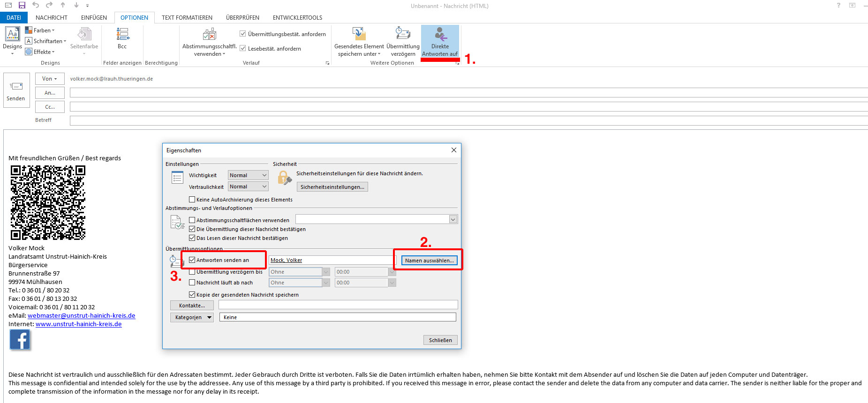Toggle Lesebestät. anfordern checkbox in ribbon
The height and width of the screenshot is (403, 868).
(243, 48)
